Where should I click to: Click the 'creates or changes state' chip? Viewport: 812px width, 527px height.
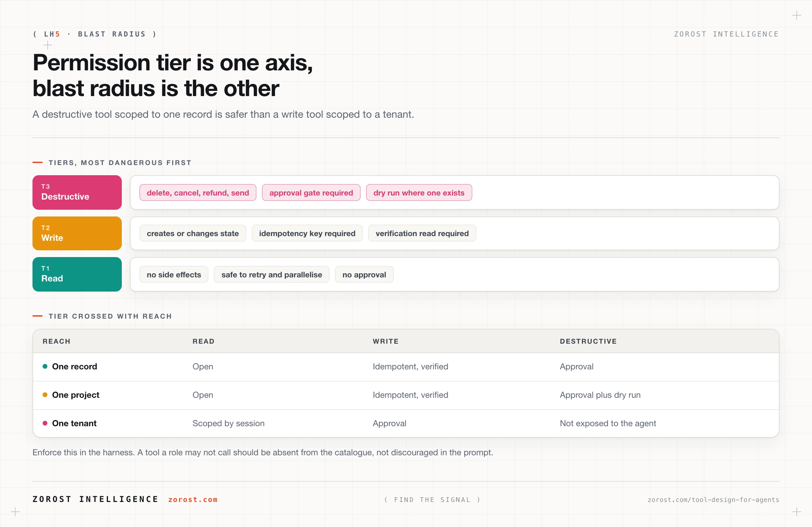193,233
